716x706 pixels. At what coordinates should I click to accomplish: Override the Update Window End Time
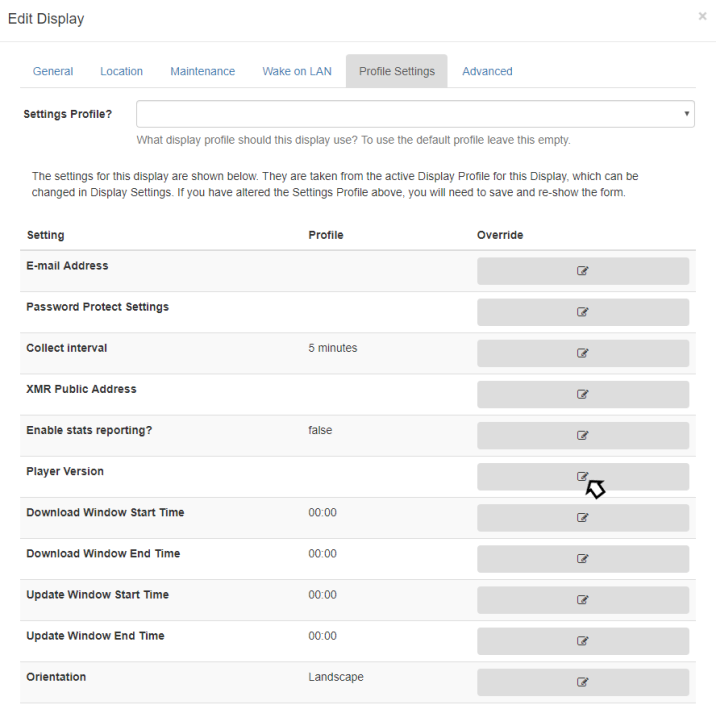(582, 641)
